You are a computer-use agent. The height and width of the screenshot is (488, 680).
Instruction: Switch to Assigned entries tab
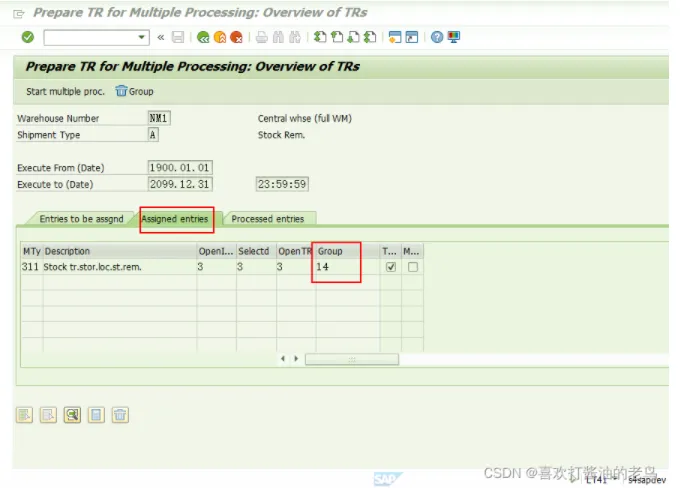pyautogui.click(x=175, y=219)
